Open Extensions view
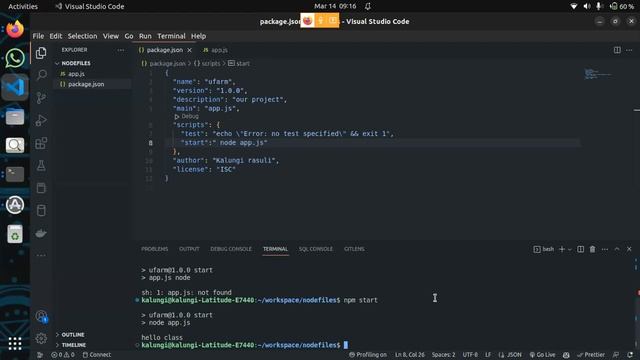This screenshot has height=360, width=640. coord(41,143)
